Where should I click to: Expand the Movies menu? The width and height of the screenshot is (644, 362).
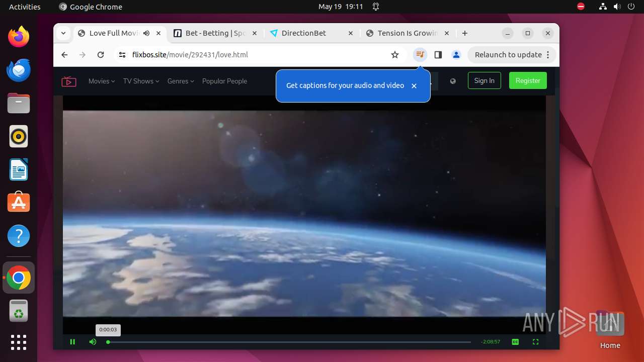pos(102,81)
